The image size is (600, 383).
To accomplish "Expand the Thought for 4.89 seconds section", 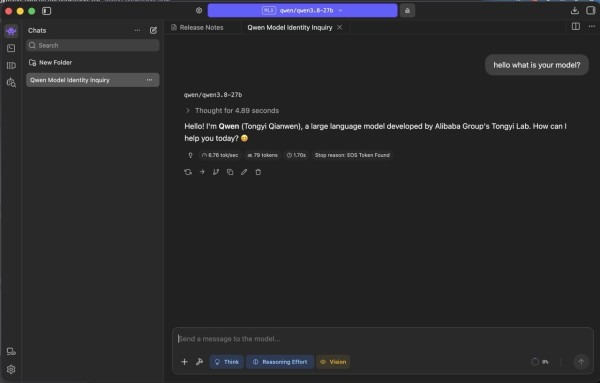I will [x=232, y=111].
